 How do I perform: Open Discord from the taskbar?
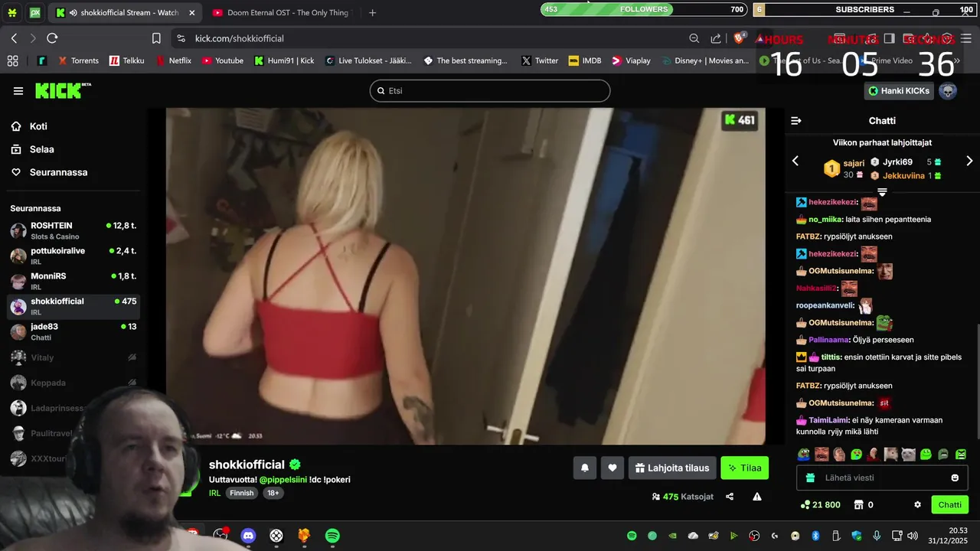pyautogui.click(x=248, y=536)
